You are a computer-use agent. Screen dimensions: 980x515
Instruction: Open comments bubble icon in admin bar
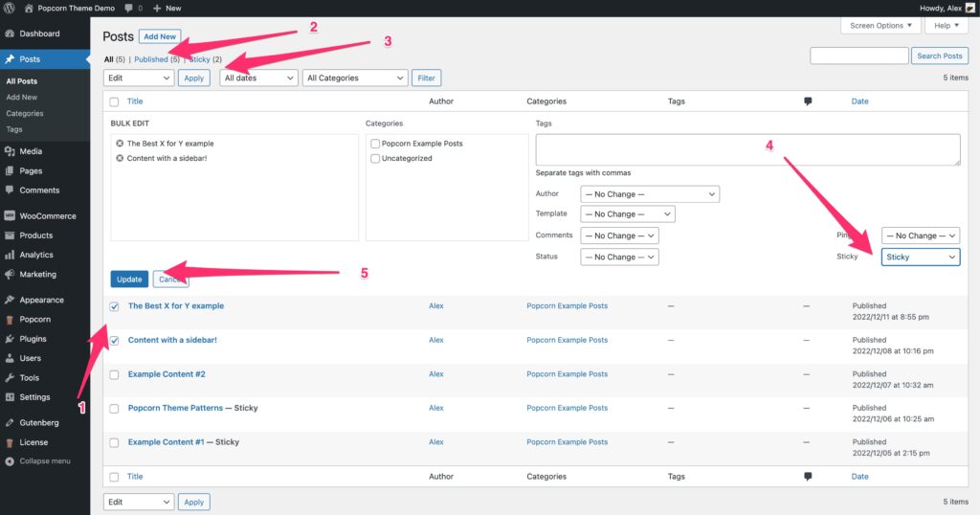(128, 8)
